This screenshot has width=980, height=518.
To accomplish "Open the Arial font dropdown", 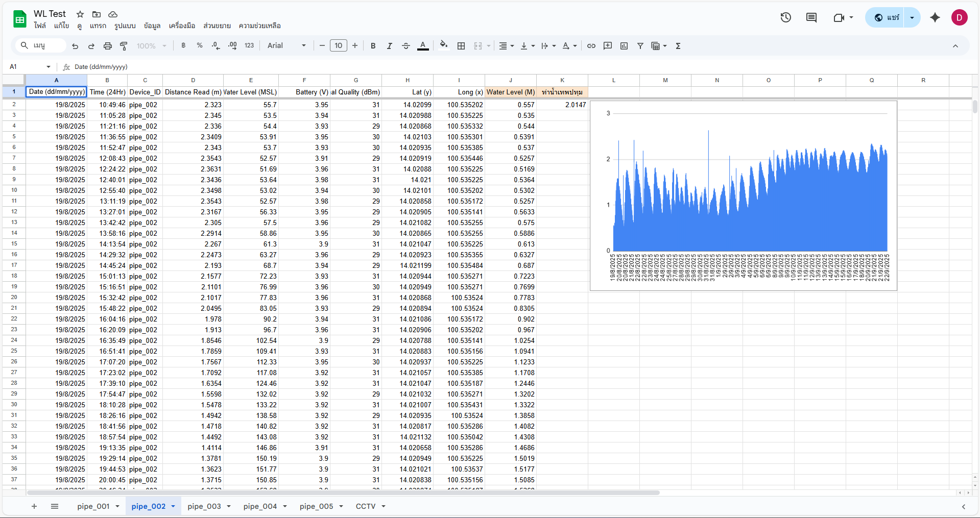I will [286, 46].
